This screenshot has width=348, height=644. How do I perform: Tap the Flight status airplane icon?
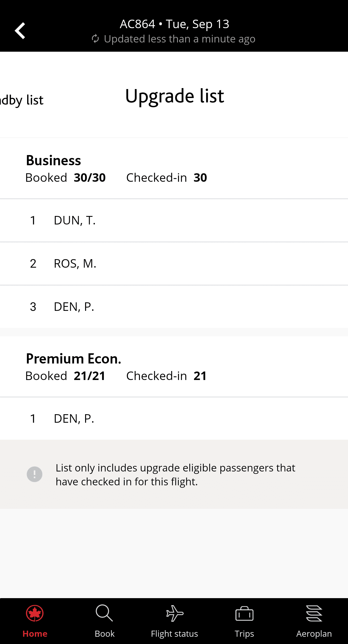point(174,613)
